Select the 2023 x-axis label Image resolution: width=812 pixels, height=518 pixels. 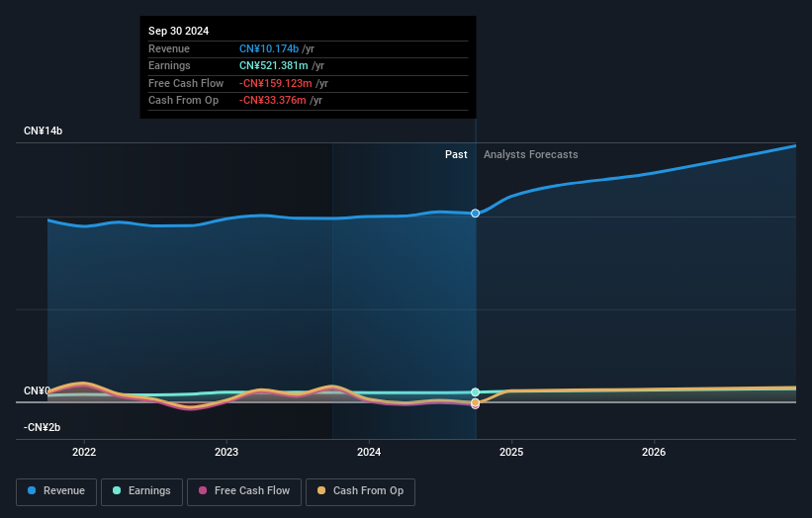point(226,452)
